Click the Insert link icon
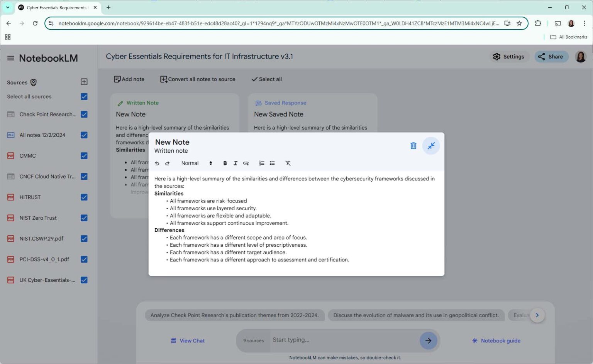The width and height of the screenshot is (593, 364). pos(246,163)
